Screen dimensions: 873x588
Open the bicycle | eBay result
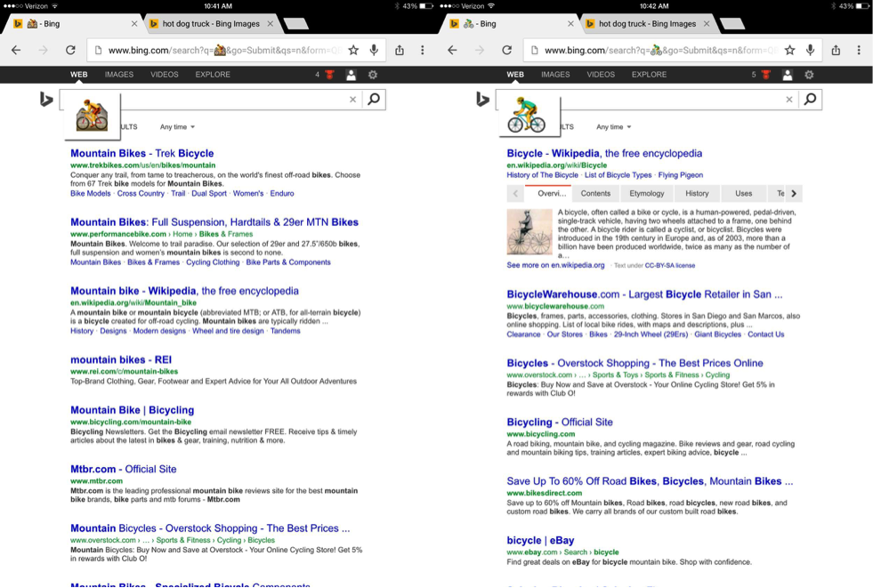(x=540, y=541)
